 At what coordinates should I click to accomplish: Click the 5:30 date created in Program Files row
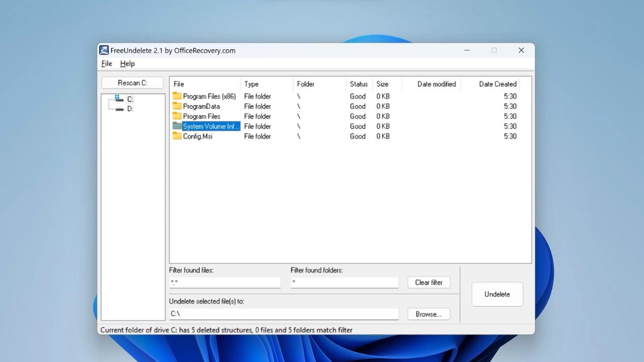click(510, 116)
